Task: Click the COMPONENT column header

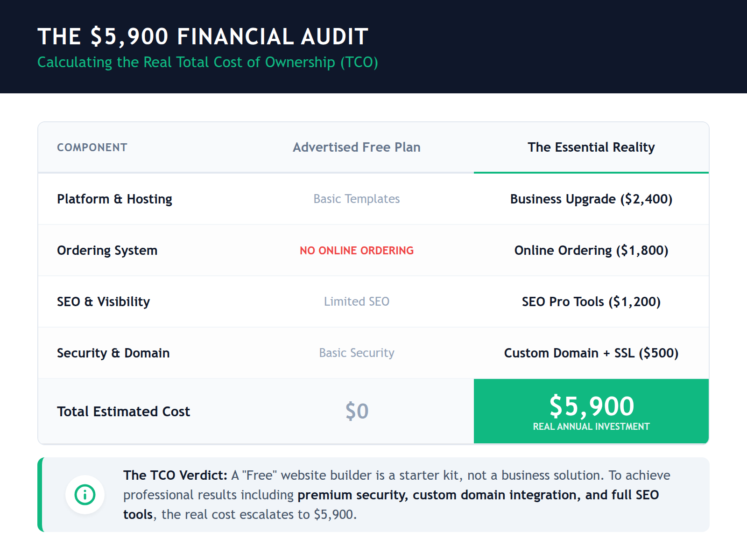Action: point(92,147)
